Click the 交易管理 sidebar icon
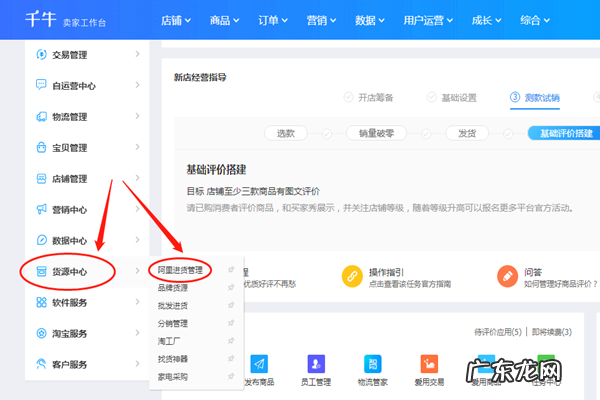The image size is (600, 400). click(41, 54)
